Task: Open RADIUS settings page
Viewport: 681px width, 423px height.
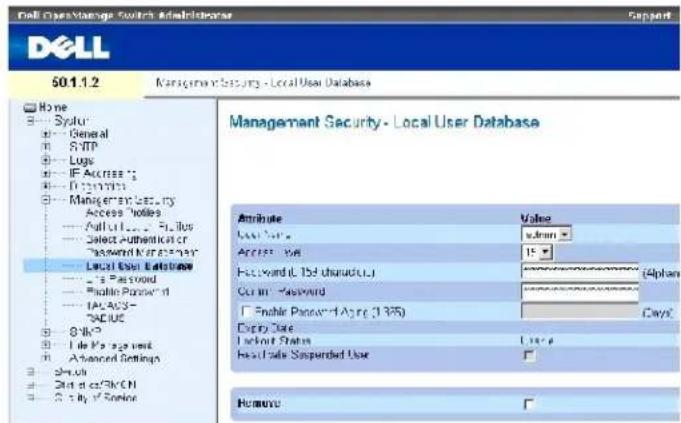Action: coord(106,318)
